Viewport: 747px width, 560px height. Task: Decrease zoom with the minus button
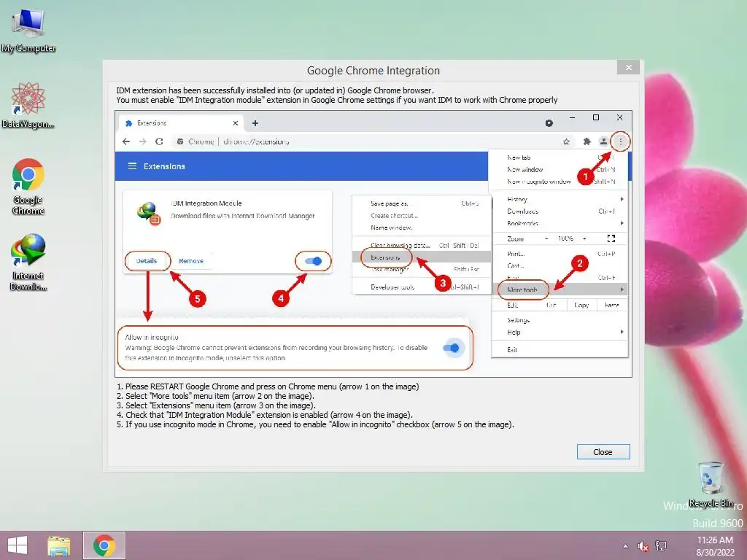point(546,238)
